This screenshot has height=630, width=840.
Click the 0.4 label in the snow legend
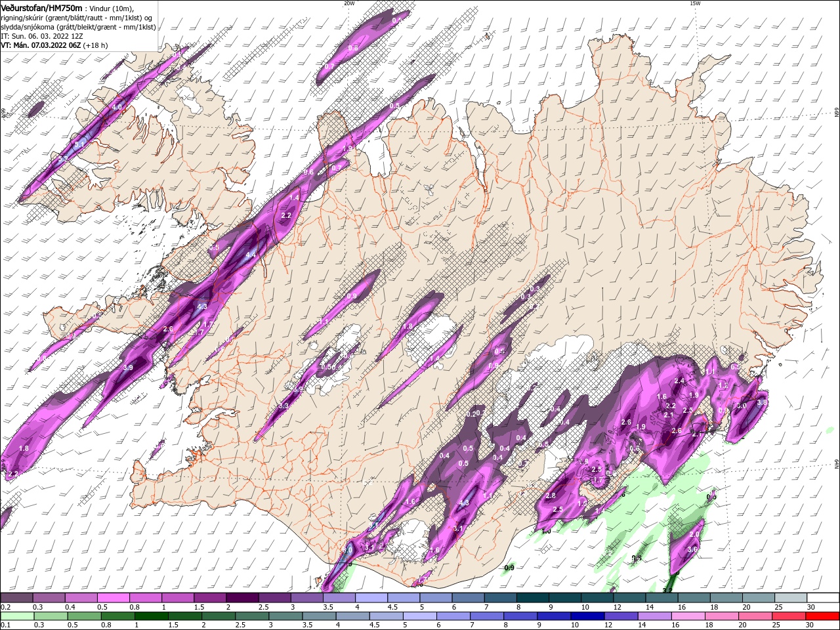coord(70,607)
